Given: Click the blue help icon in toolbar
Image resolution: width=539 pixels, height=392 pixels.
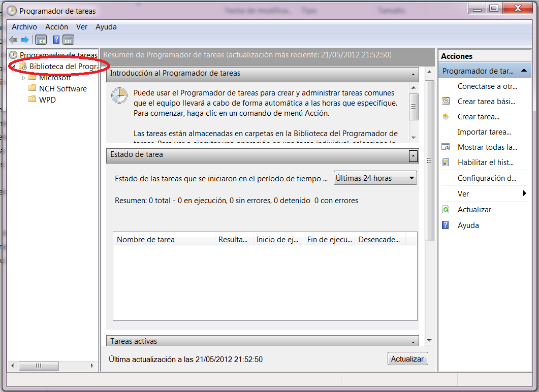Looking at the screenshot, I should 56,40.
